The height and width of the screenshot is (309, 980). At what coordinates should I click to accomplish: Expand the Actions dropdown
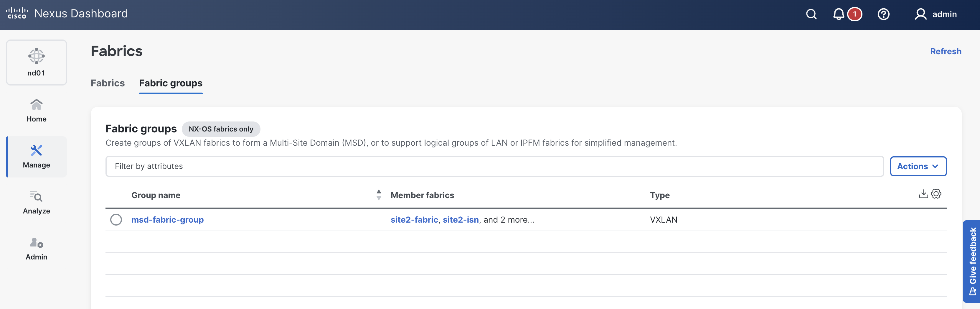pyautogui.click(x=918, y=166)
